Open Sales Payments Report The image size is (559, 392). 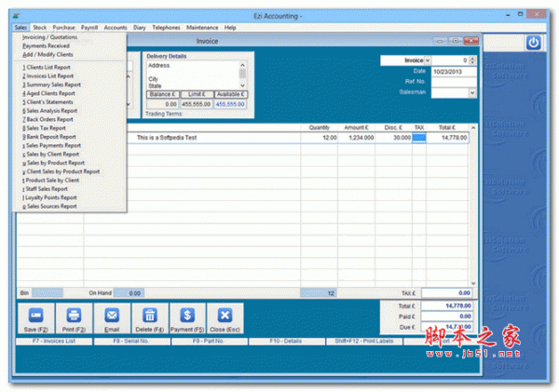pyautogui.click(x=51, y=145)
